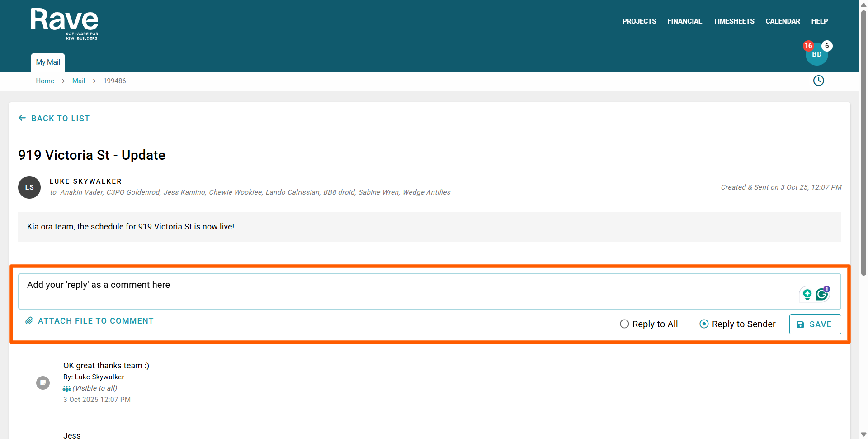
Task: Click the 'OK great thanks team :)' comment
Action: 106,366
